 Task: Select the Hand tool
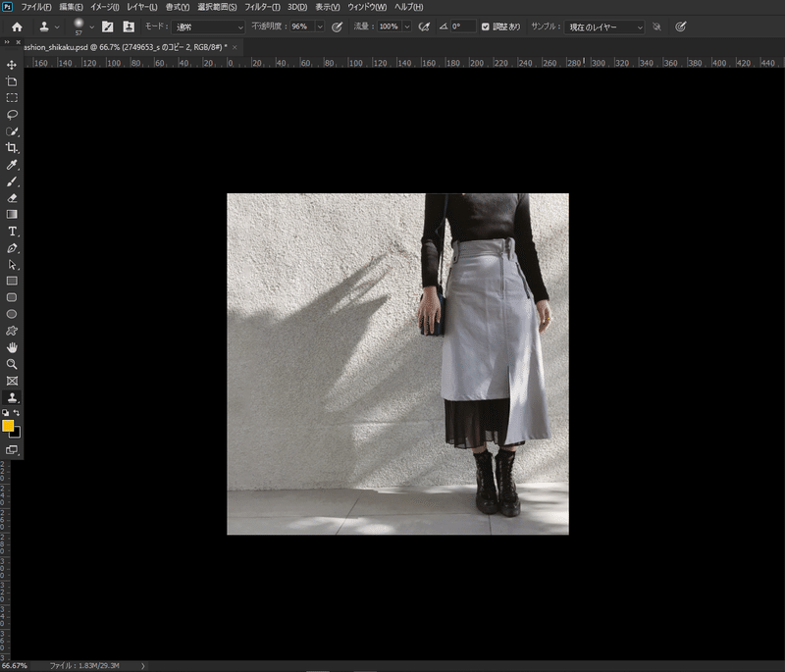coord(12,347)
